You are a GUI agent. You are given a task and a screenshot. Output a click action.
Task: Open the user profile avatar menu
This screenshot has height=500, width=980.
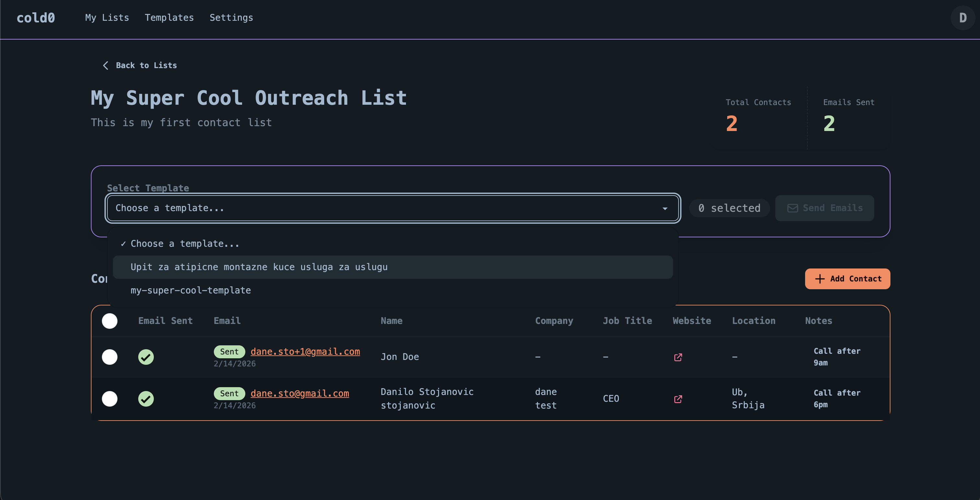point(962,18)
